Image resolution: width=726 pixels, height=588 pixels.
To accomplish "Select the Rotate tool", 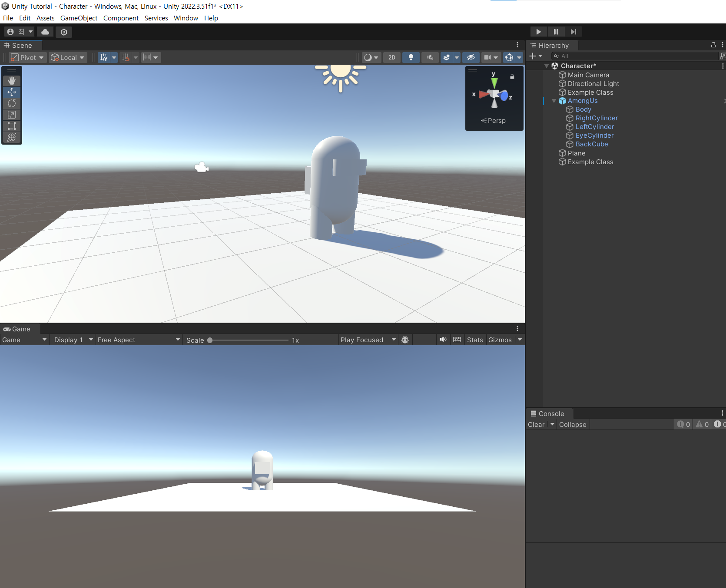I will click(12, 103).
